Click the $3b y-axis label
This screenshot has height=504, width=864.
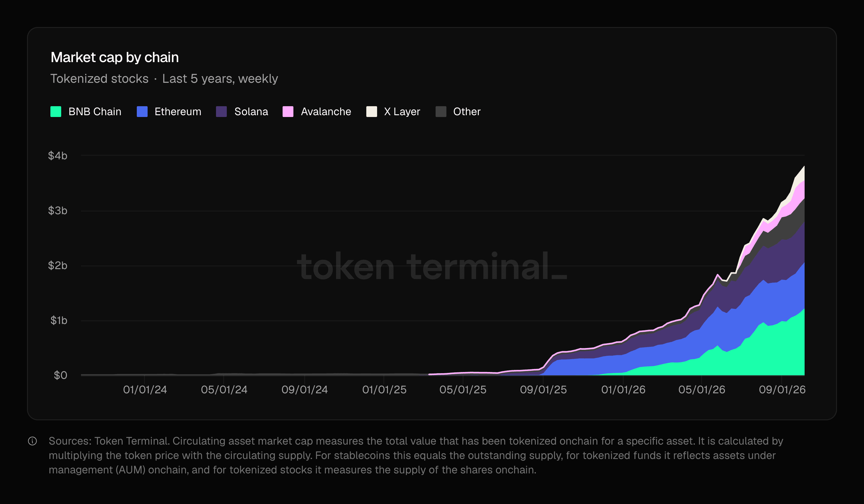point(58,211)
